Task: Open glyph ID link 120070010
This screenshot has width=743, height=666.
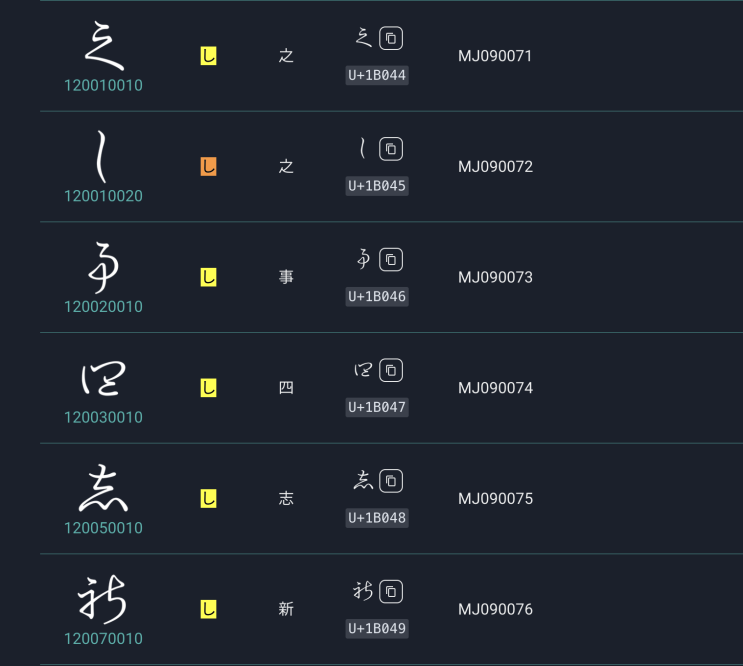Action: click(x=103, y=639)
